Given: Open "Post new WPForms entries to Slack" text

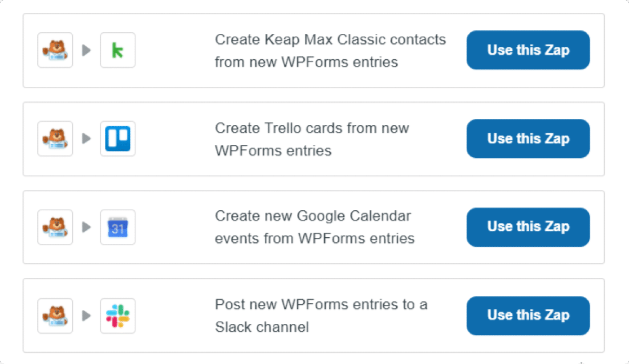Looking at the screenshot, I should pyautogui.click(x=321, y=316).
